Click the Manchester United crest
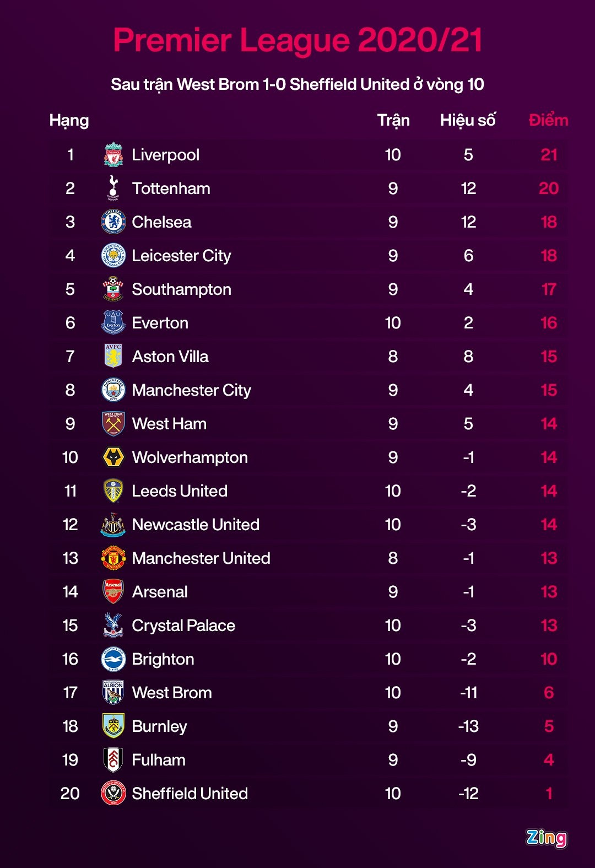 click(113, 558)
